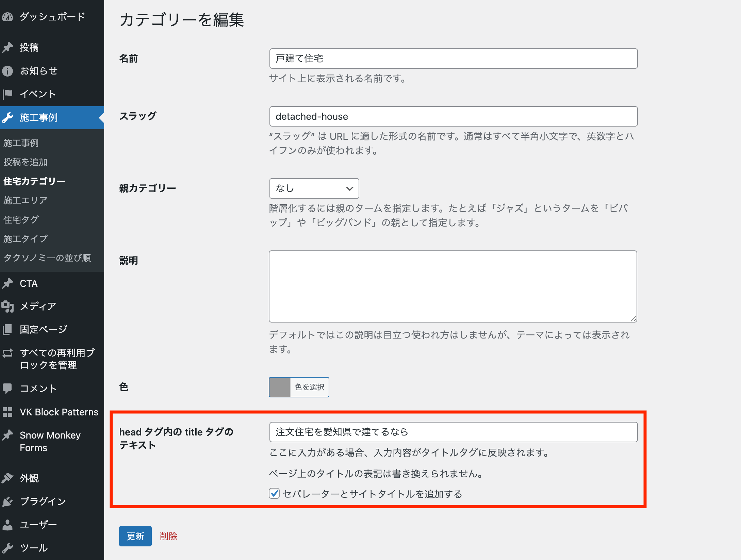Open 住宅タグ submenu item
Screen dimensions: 741x560
pos(21,219)
